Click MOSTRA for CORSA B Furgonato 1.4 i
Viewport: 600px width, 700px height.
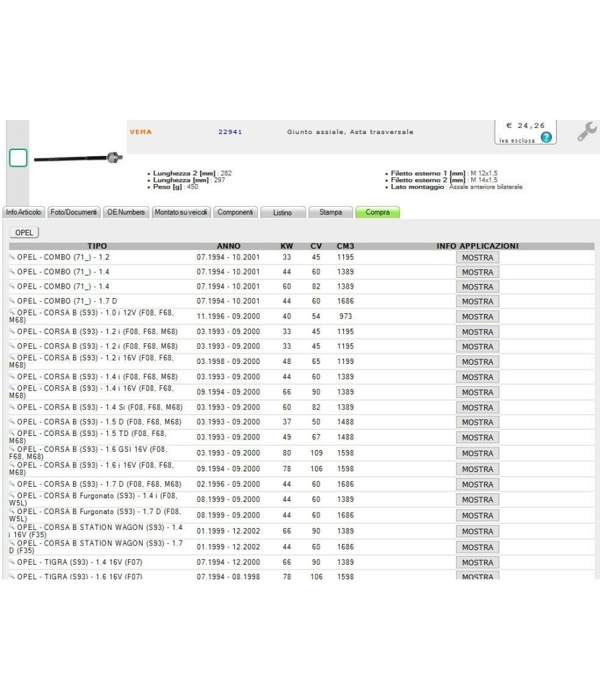(478, 499)
